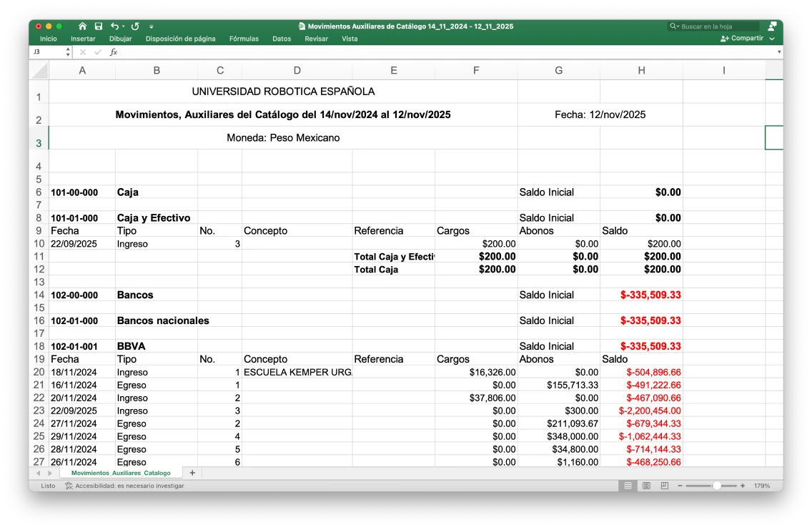Click the Compartir button
The width and height of the screenshot is (812, 530).
[743, 38]
